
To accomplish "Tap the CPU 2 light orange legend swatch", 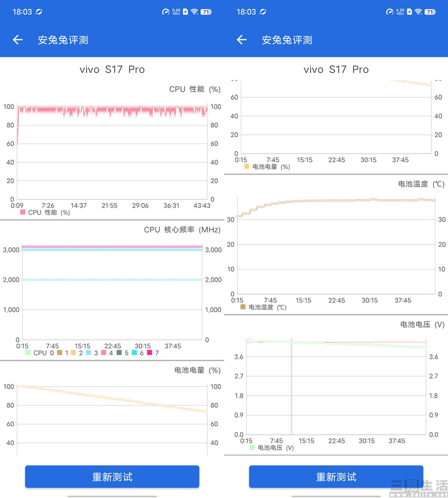I will pos(73,353).
